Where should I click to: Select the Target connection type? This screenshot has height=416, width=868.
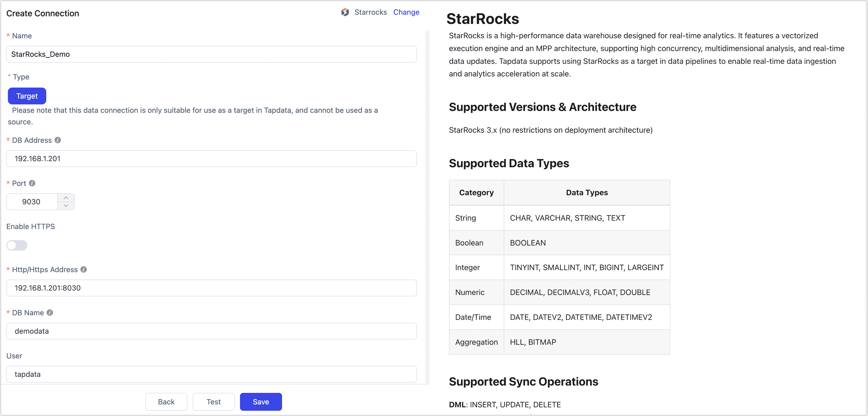tap(27, 96)
